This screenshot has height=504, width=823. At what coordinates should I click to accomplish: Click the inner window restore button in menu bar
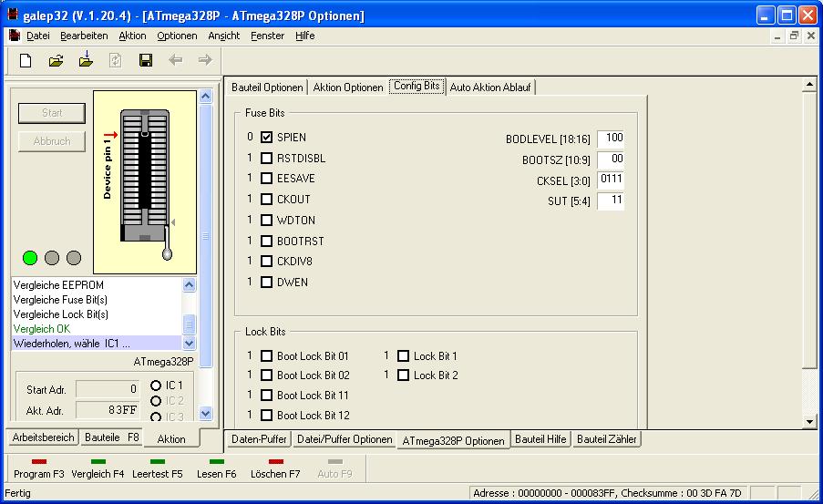tap(794, 36)
